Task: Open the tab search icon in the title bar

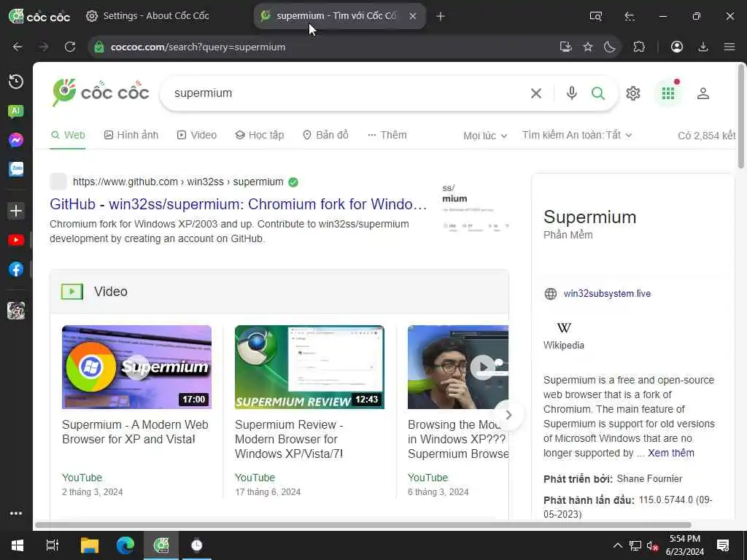Action: [x=595, y=16]
